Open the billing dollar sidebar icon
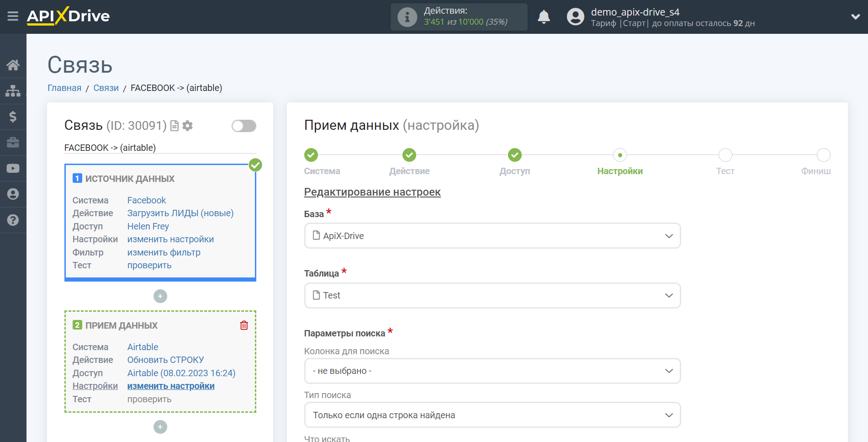868x442 pixels. pyautogui.click(x=13, y=117)
